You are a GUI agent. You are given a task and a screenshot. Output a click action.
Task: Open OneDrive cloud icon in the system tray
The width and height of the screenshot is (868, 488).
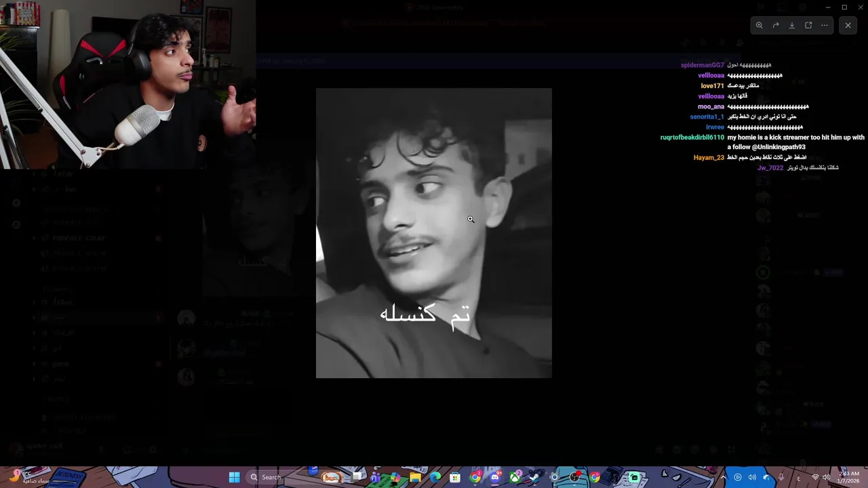coord(766,477)
